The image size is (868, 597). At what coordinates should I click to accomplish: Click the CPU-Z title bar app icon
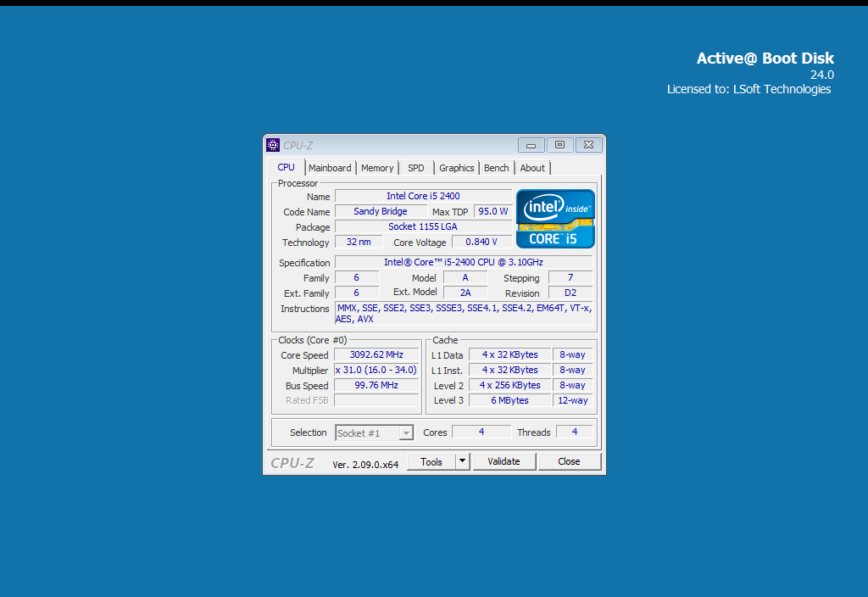(273, 145)
